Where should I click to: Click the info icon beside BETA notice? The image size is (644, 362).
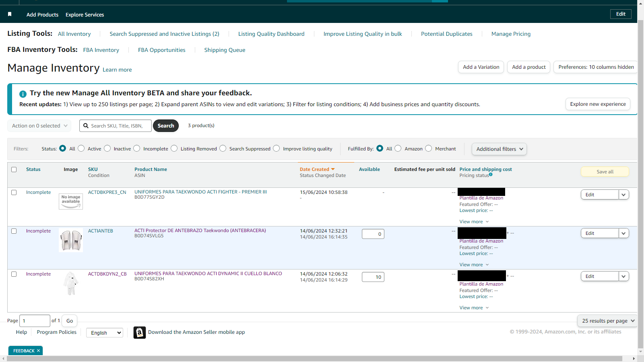(x=23, y=94)
